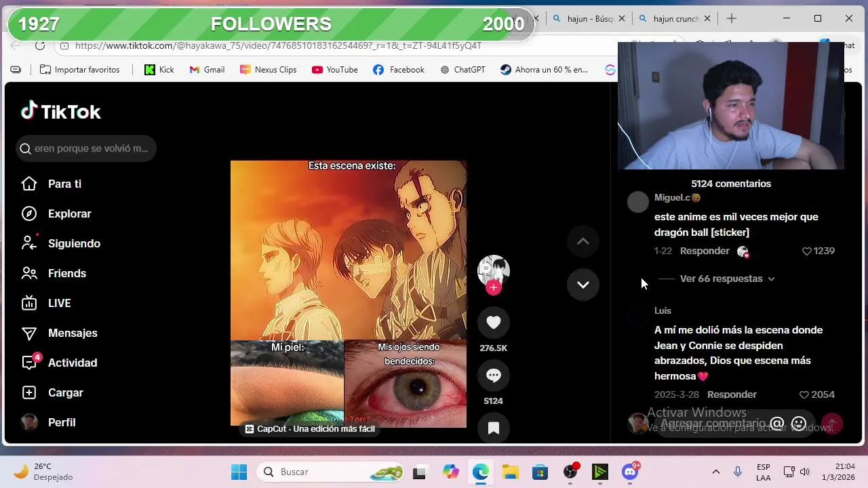
Task: Click the taskbar Buscar search box
Action: coord(330,472)
